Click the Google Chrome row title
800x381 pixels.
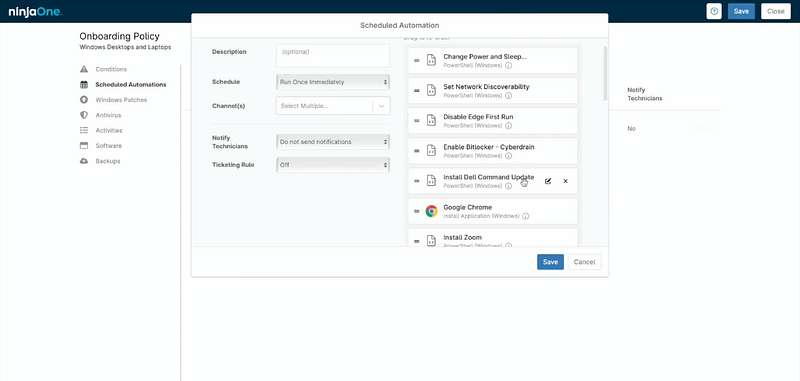pyautogui.click(x=467, y=207)
